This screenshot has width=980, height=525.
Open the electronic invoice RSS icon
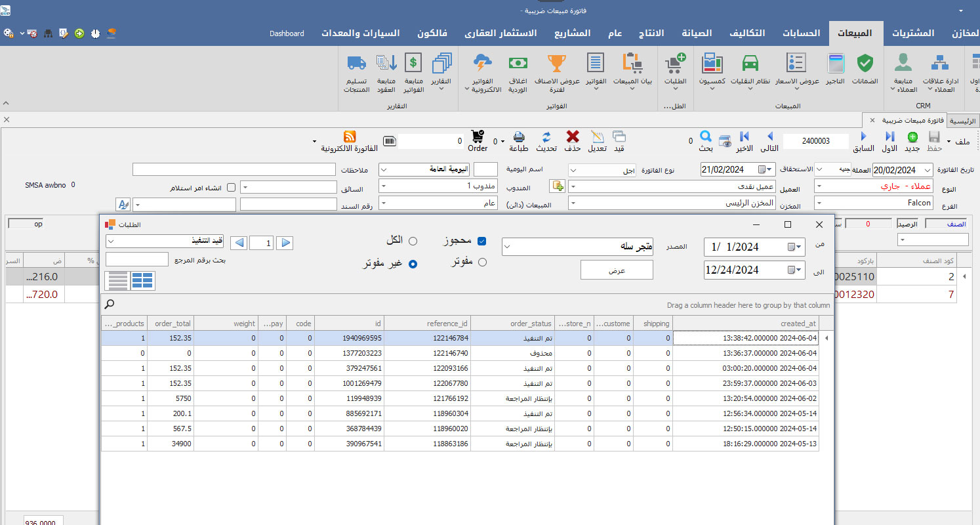click(350, 136)
